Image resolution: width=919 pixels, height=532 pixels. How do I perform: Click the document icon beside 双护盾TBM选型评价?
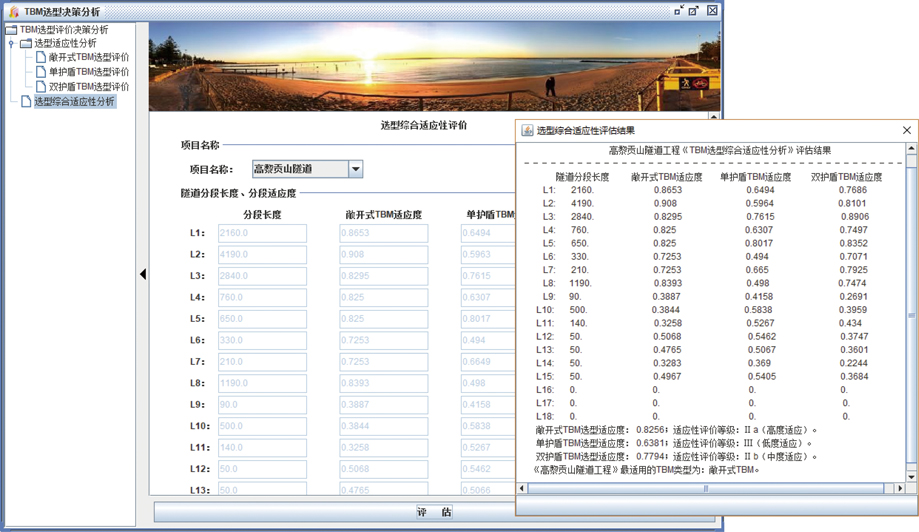pyautogui.click(x=41, y=87)
